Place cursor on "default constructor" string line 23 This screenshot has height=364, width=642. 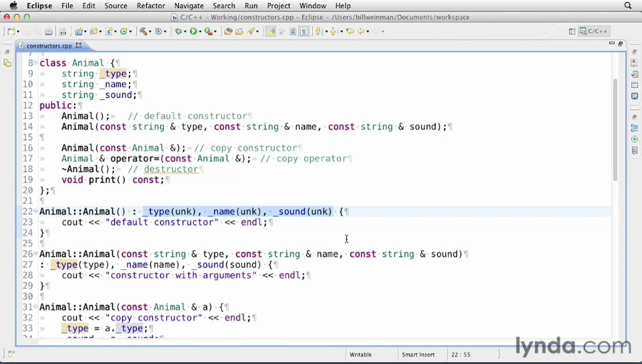pos(162,222)
